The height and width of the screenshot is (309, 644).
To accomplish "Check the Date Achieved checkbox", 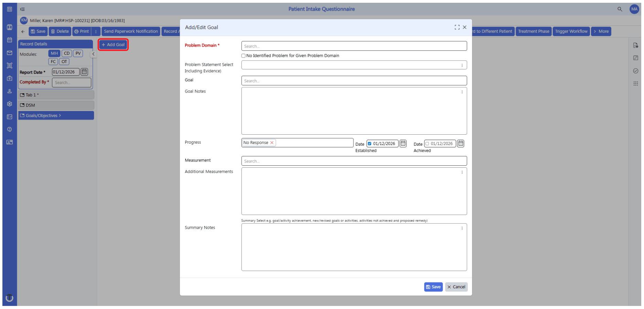I will point(427,144).
